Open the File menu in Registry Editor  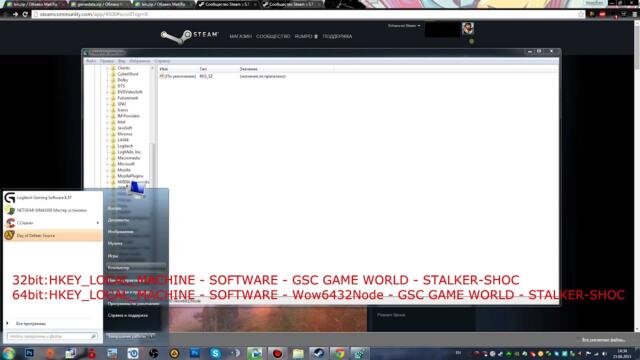click(91, 61)
